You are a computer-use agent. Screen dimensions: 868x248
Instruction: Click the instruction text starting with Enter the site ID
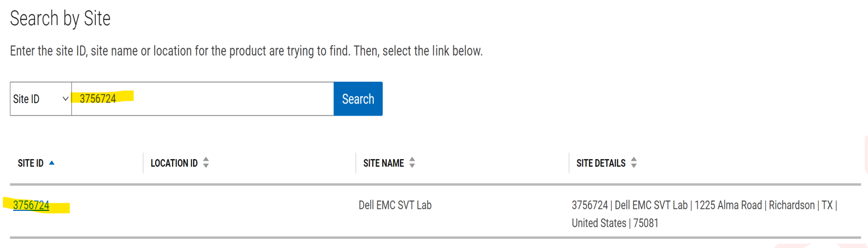(246, 51)
